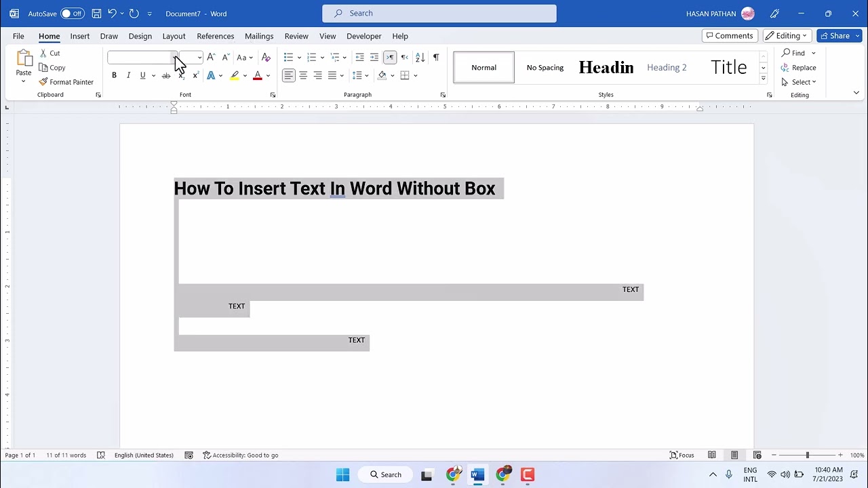Open the Windows Start menu
868x488 pixels.
pyautogui.click(x=342, y=474)
